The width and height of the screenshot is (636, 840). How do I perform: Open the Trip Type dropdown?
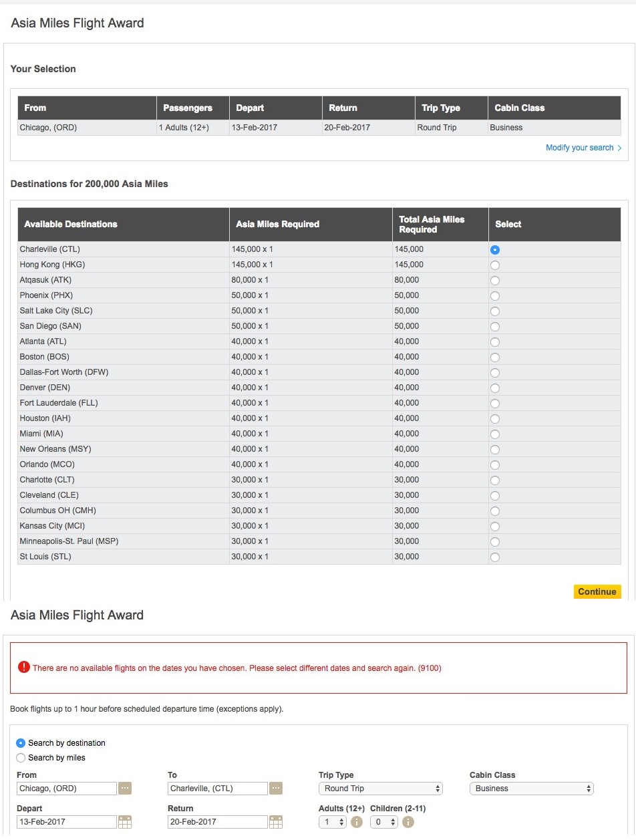pyautogui.click(x=381, y=789)
